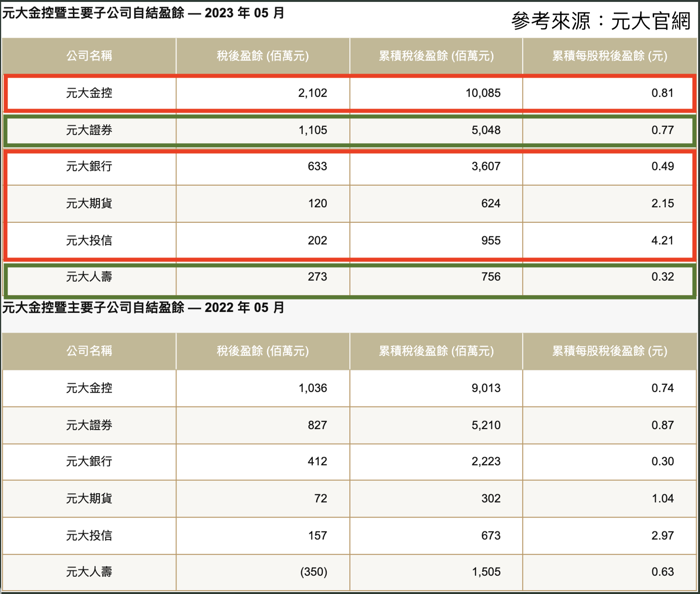The height and width of the screenshot is (594, 700).
Task: Click the EPS value 1.04
Action: click(x=663, y=499)
